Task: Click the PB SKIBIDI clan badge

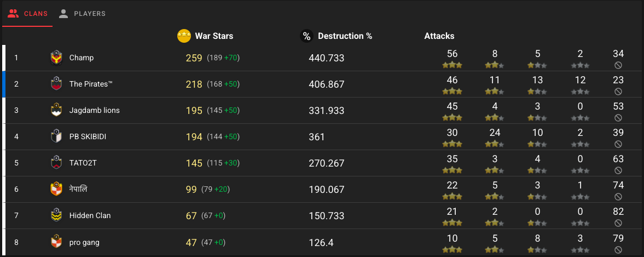Action: pos(56,136)
